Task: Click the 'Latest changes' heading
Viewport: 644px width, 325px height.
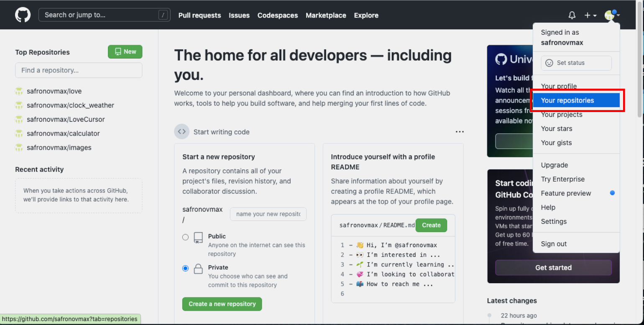Action: point(512,301)
